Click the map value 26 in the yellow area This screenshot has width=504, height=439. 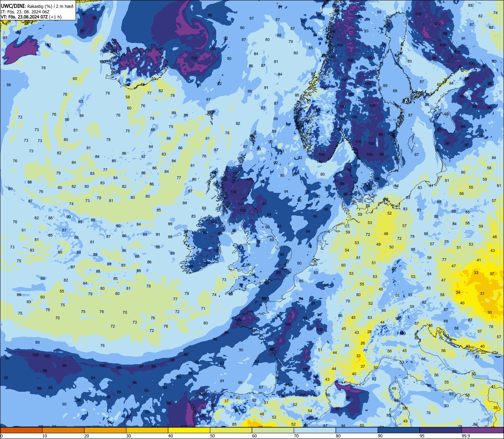pos(363,343)
